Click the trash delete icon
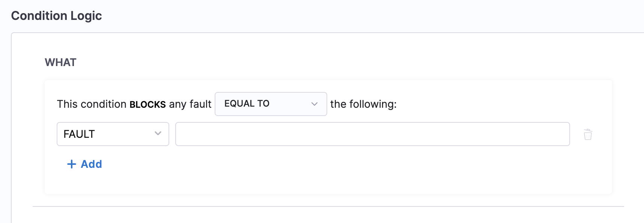Screen dimensions: 644x223 point(588,134)
